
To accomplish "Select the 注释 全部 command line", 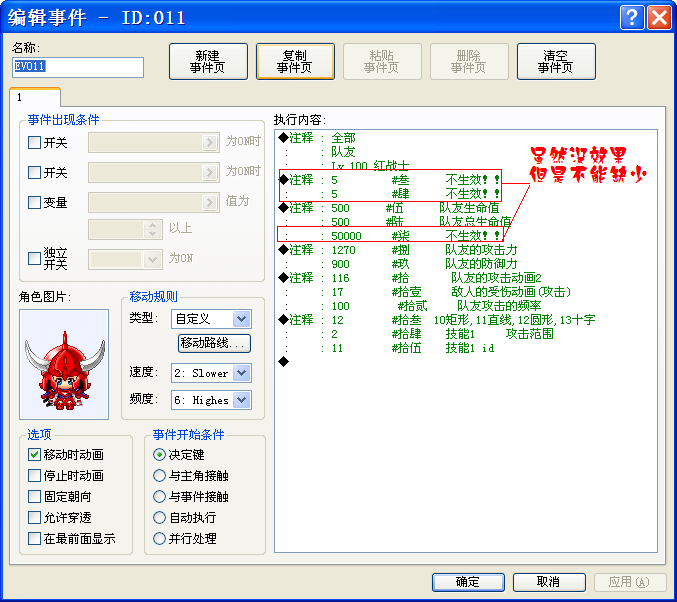I will (x=466, y=138).
